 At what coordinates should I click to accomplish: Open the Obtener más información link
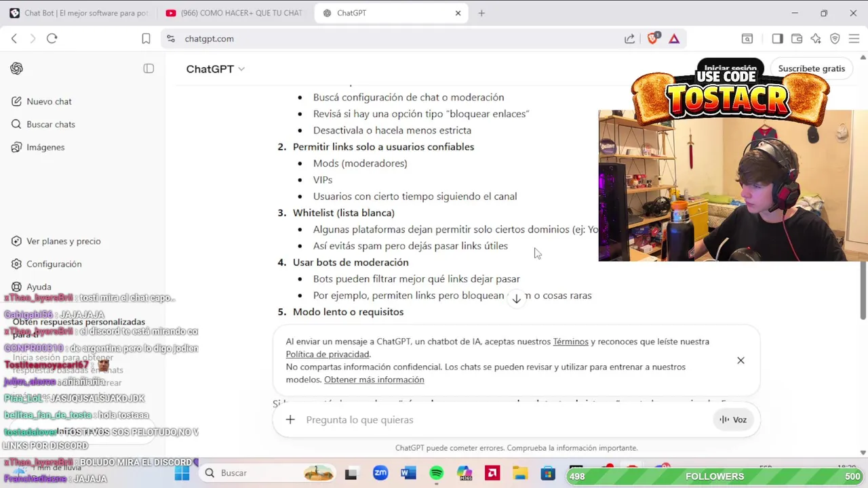click(374, 380)
